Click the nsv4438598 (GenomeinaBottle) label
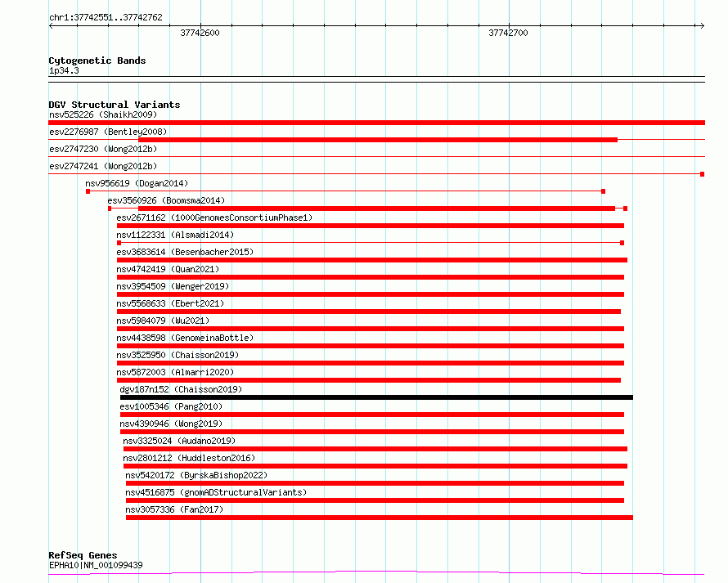This screenshot has width=728, height=583. (185, 338)
